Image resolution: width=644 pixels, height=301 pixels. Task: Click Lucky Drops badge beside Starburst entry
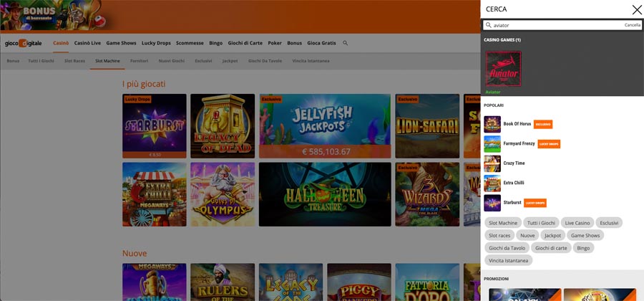(x=535, y=203)
